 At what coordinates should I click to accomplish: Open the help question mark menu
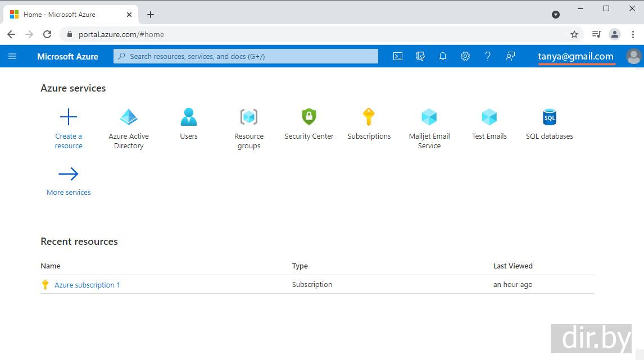coord(488,56)
